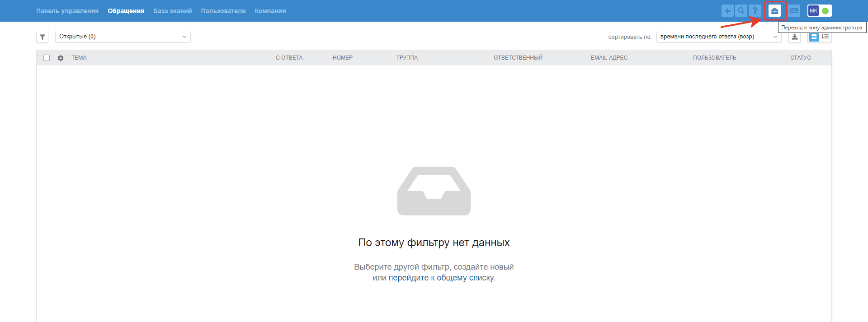The height and width of the screenshot is (322, 868).
Task: Click the plus icon to create new ticket
Action: [727, 11]
